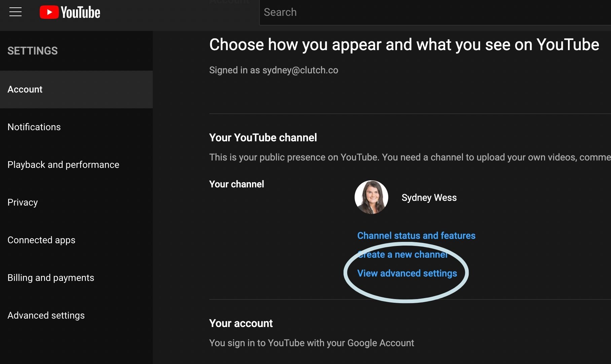This screenshot has width=611, height=364.
Task: Click the Your channel label
Action: (x=237, y=184)
